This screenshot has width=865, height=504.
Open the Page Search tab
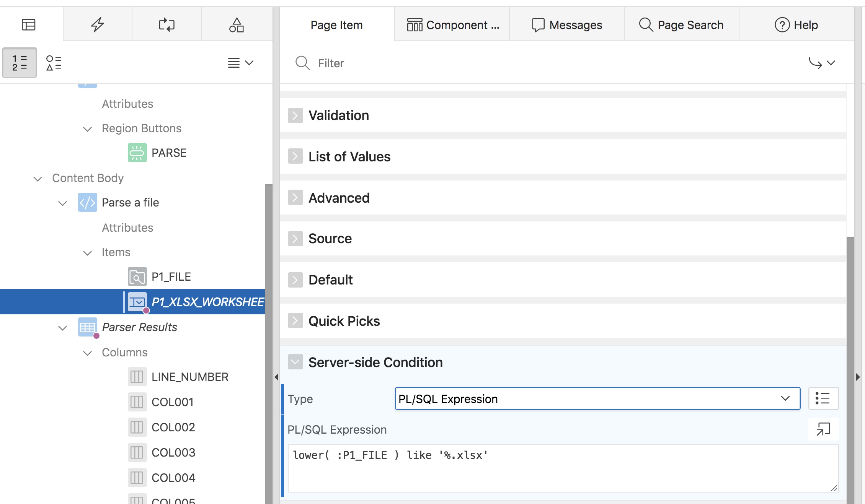pyautogui.click(x=681, y=25)
